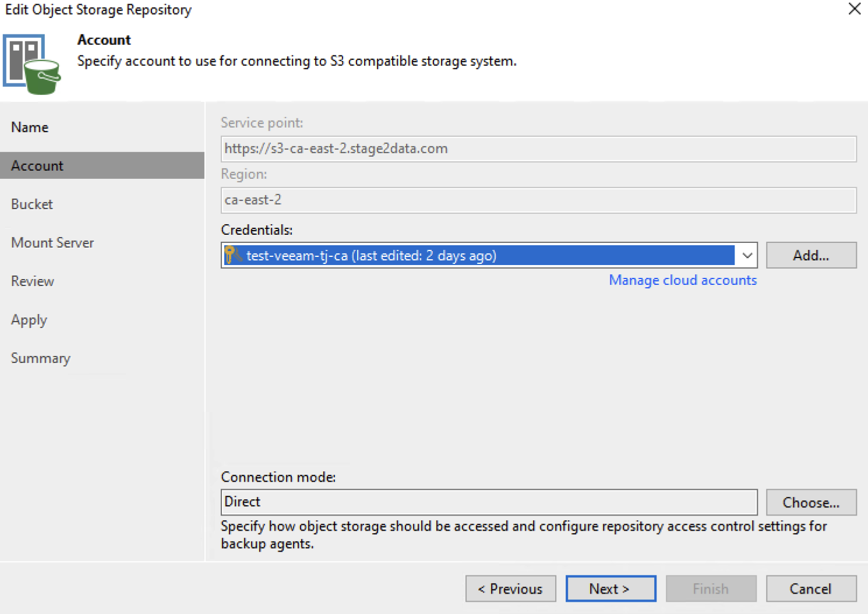Viewport: 868px width, 614px height.
Task: Go to the Summary step
Action: click(x=41, y=358)
